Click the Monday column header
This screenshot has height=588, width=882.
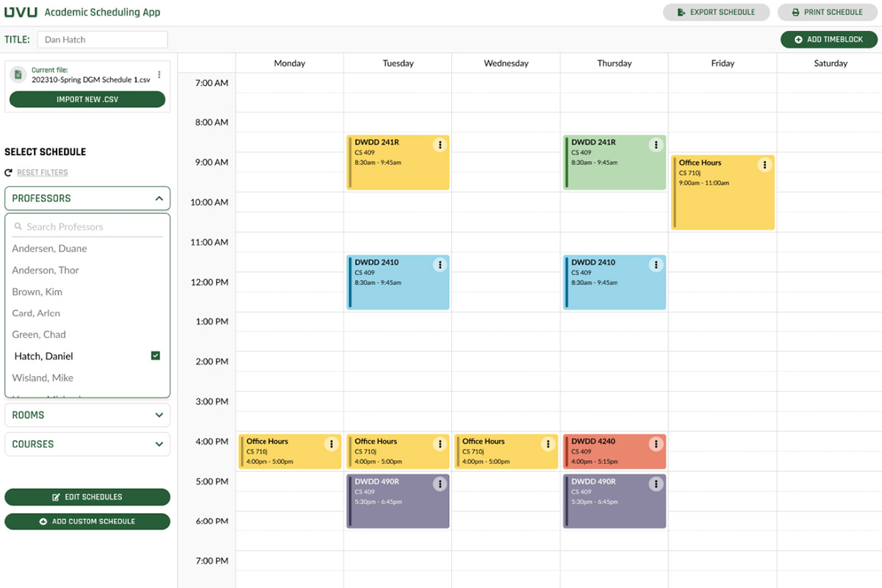click(290, 63)
